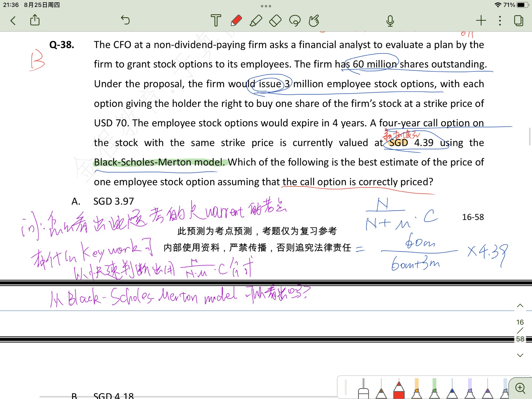Undo the last stroke
The height and width of the screenshot is (399, 532).
coord(125,20)
